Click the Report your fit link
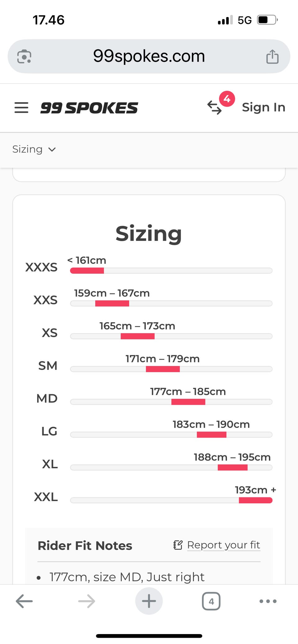This screenshot has width=298, height=644. [223, 545]
